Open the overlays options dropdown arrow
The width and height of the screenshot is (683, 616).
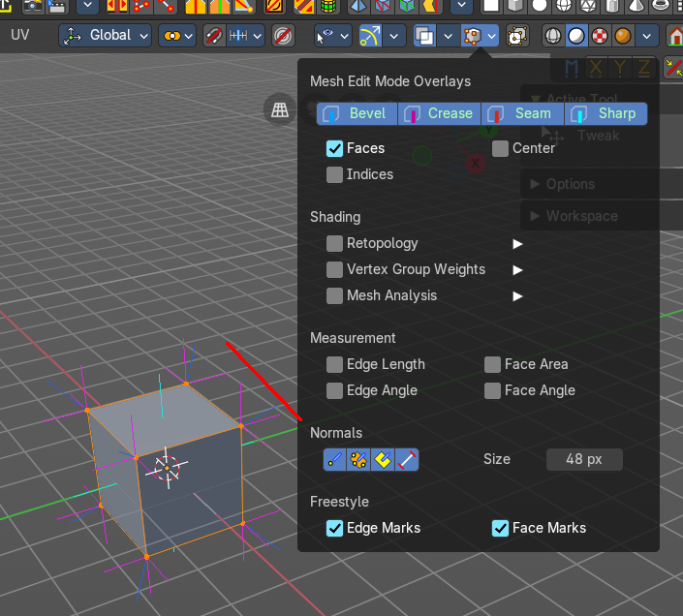(449, 36)
